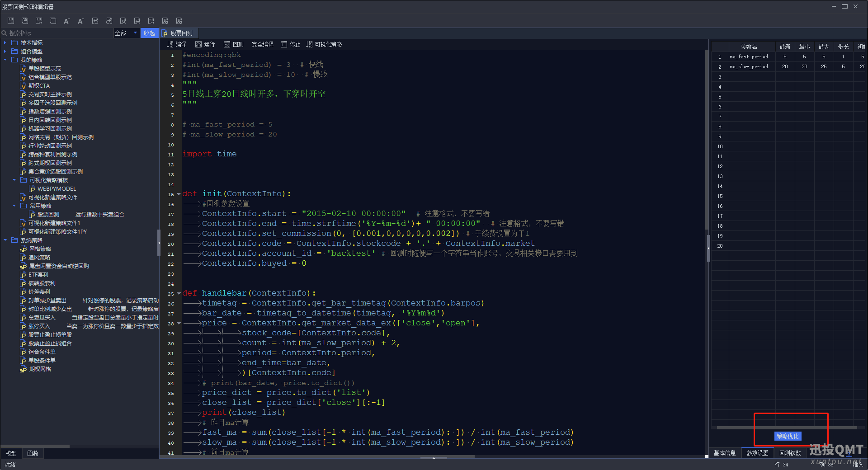Fold the handlebar function at line 25
Image resolution: width=868 pixels, height=470 pixels.
(x=179, y=293)
